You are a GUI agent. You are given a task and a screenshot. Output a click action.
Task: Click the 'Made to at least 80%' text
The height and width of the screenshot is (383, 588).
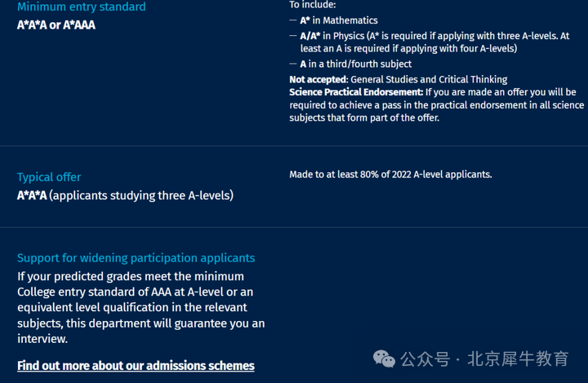click(390, 175)
